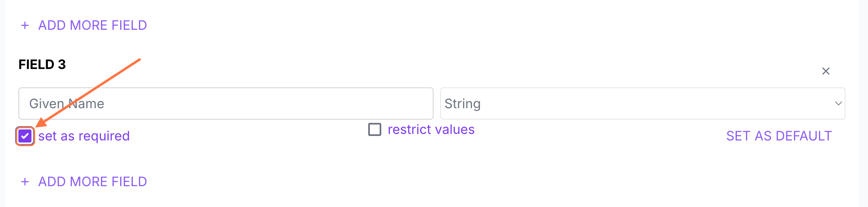Screen dimensions: 868x207
Task: Open the String type dropdown
Action: (642, 104)
